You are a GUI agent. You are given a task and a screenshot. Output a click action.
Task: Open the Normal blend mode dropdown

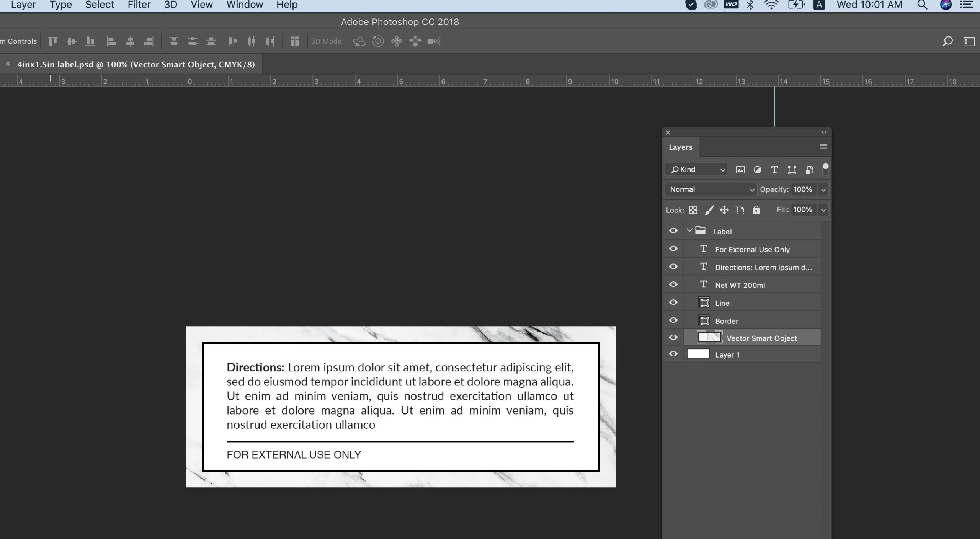(x=710, y=189)
